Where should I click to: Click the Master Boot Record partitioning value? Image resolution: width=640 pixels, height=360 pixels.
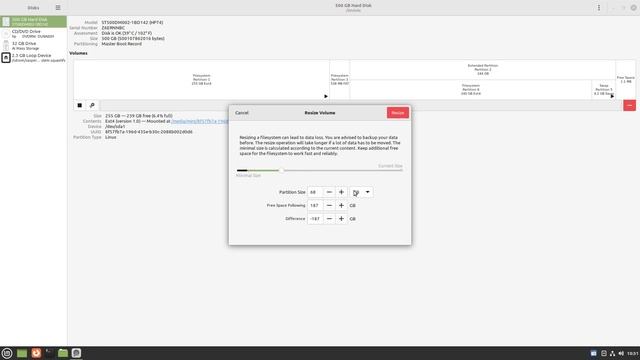pyautogui.click(x=122, y=44)
